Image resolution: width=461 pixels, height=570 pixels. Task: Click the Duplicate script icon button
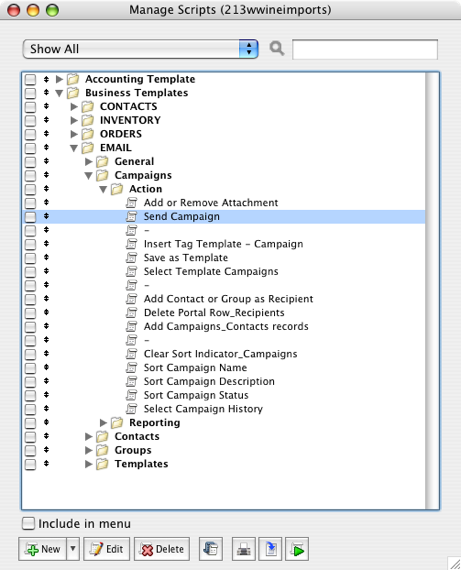pyautogui.click(x=211, y=549)
